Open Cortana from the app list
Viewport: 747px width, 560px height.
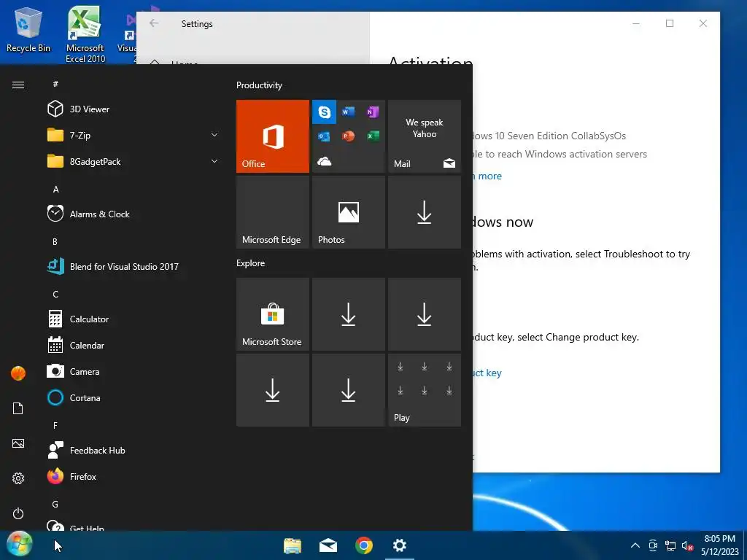coord(133,397)
